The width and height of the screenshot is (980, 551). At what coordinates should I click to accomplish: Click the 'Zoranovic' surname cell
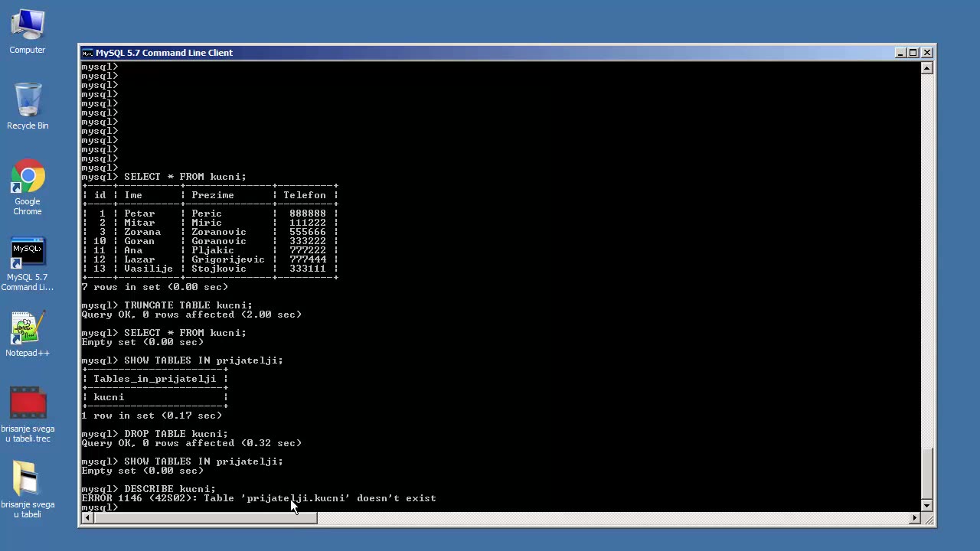(219, 232)
